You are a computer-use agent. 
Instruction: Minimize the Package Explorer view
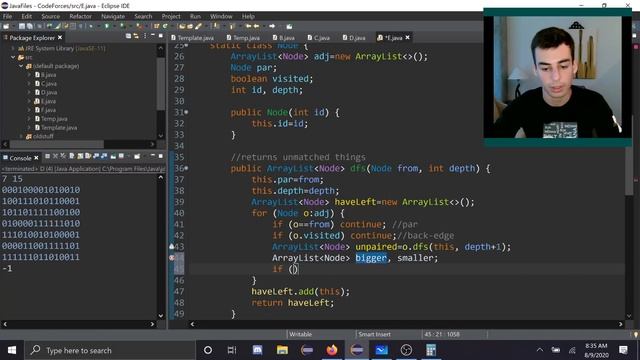click(x=153, y=36)
